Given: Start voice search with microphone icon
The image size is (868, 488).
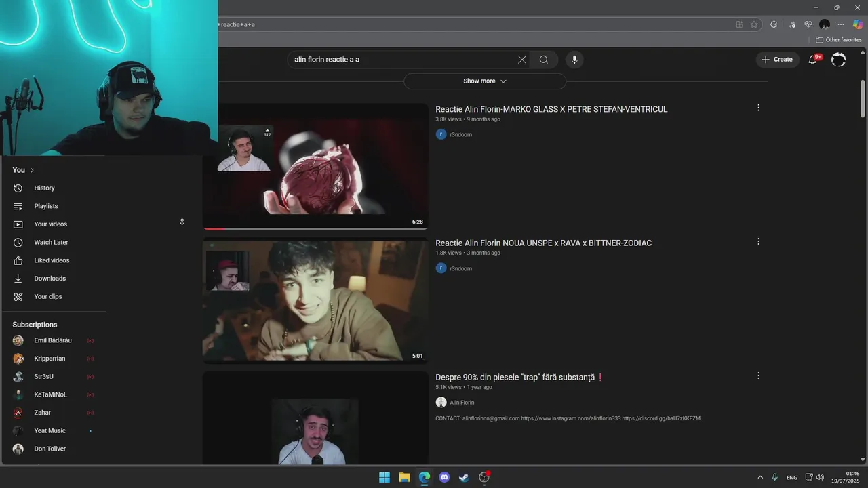Looking at the screenshot, I should coord(574,60).
